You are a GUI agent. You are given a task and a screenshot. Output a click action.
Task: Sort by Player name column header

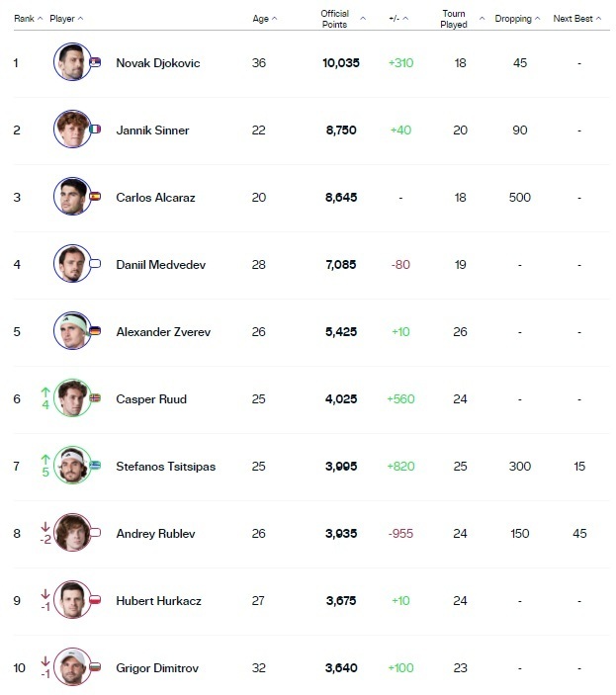(66, 19)
